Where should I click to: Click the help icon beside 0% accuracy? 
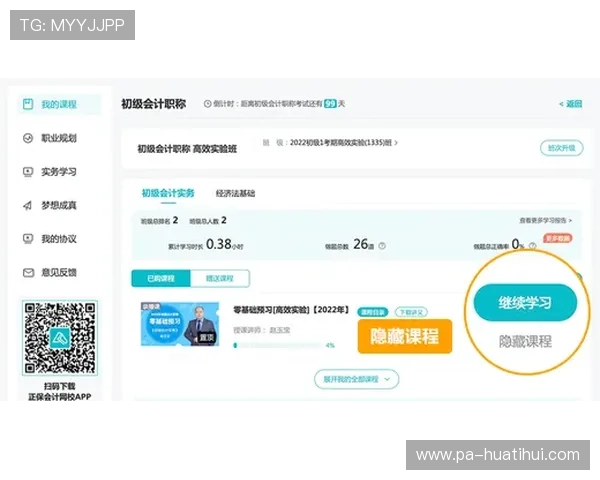(532, 246)
